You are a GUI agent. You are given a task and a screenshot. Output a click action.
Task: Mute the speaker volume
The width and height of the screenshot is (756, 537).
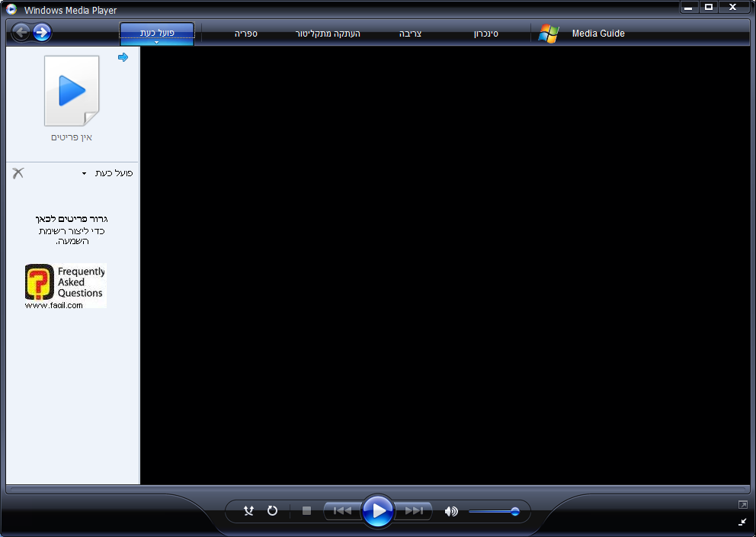pos(451,511)
